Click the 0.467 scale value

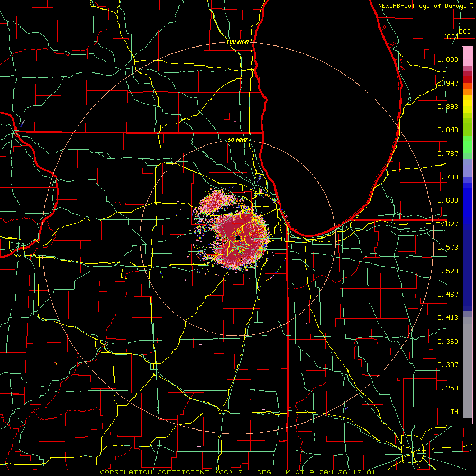[x=448, y=295]
